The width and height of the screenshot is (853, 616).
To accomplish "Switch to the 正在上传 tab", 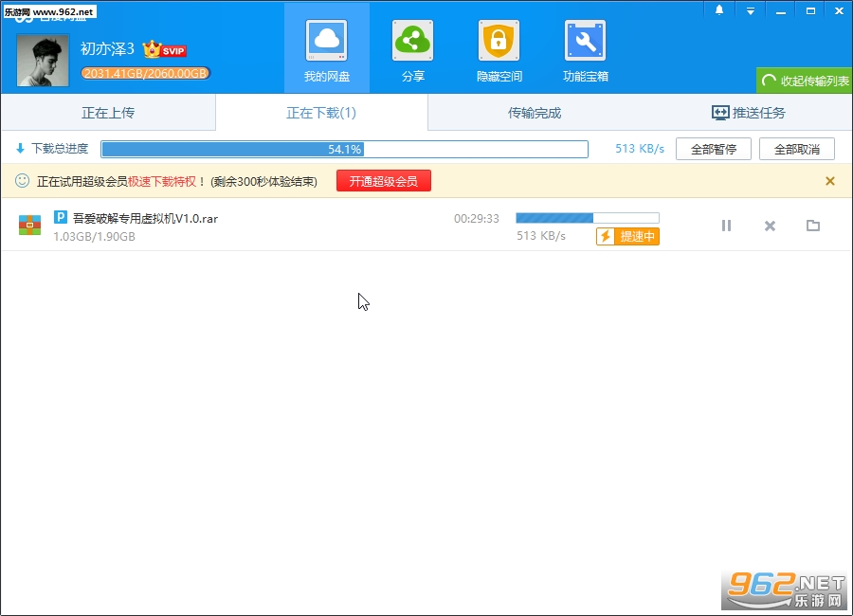I will coord(108,113).
